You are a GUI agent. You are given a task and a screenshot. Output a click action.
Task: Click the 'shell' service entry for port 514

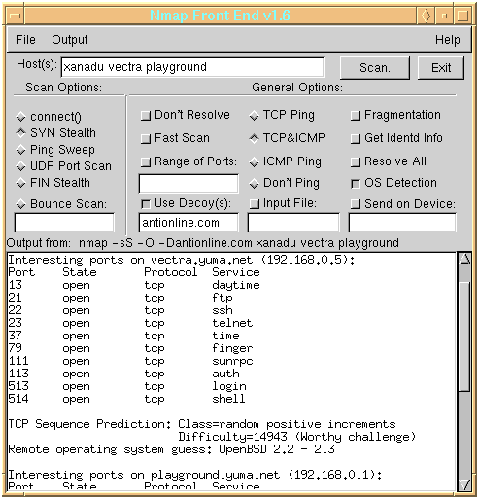click(x=229, y=399)
